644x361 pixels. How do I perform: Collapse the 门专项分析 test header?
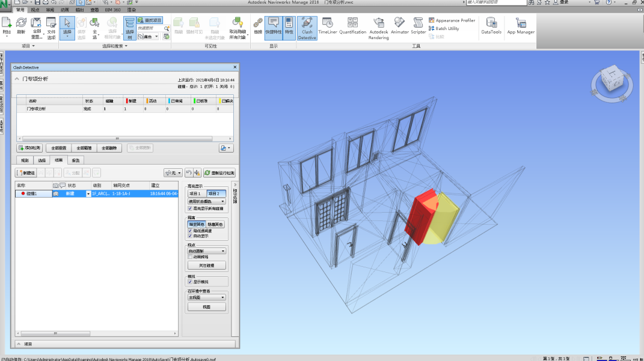17,79
